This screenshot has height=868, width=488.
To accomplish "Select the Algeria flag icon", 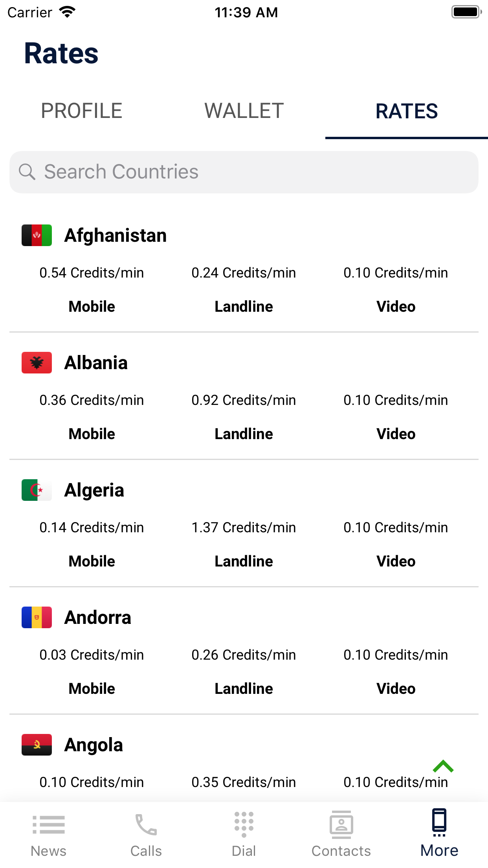I will coord(37,490).
